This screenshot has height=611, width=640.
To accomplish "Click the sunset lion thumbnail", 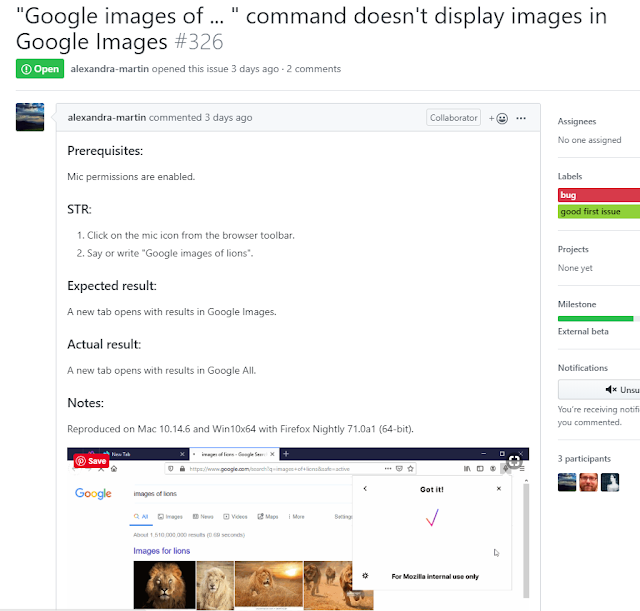I will pos(269,585).
